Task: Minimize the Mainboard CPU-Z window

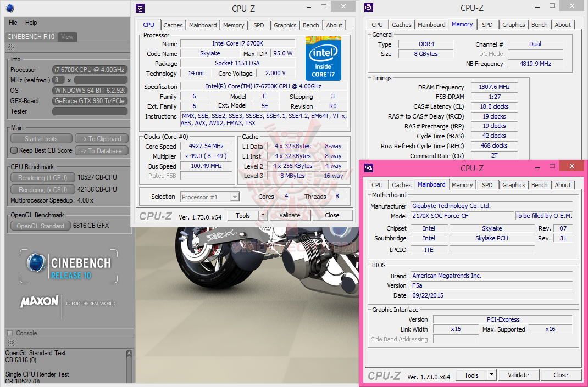Action: tap(536, 167)
